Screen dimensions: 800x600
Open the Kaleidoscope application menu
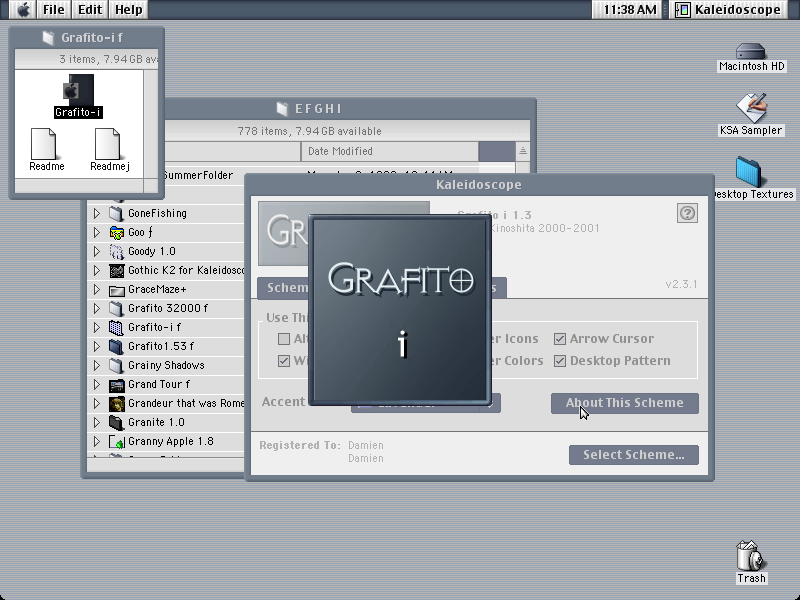pos(728,9)
